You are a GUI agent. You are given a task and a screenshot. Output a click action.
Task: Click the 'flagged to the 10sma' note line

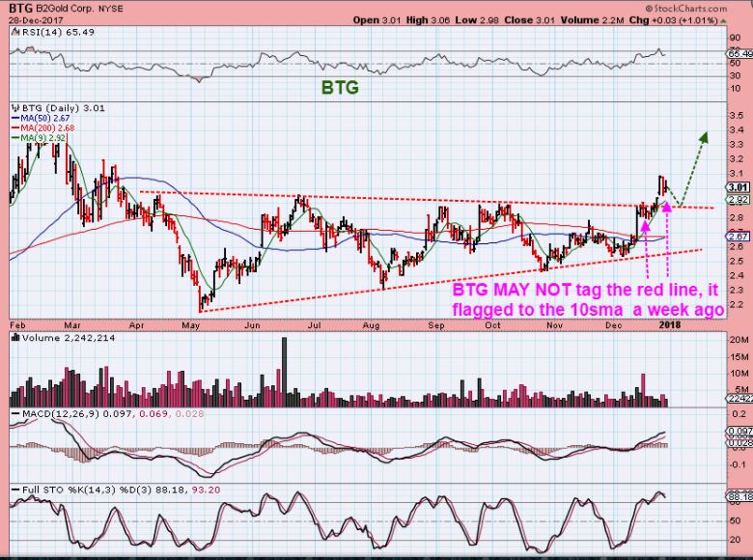588,310
